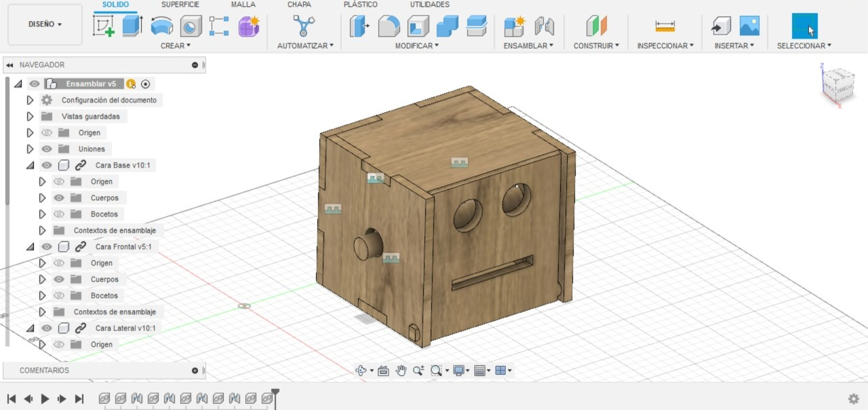Jump to the timeline beginning

pyautogui.click(x=12, y=399)
